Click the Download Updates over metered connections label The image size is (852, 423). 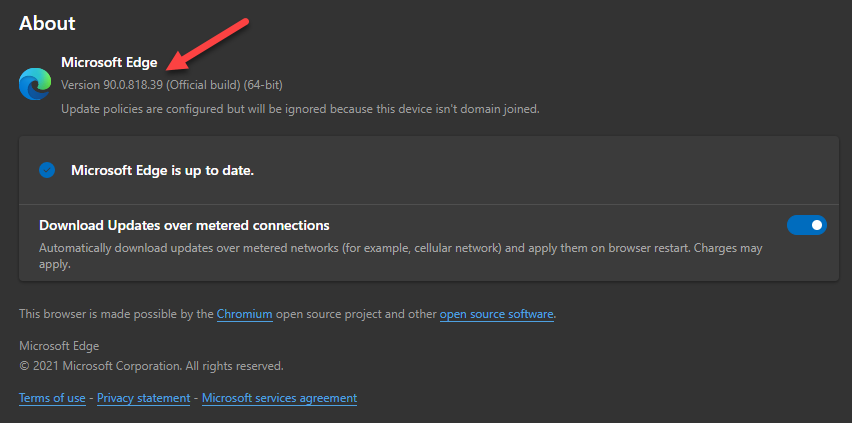click(184, 225)
